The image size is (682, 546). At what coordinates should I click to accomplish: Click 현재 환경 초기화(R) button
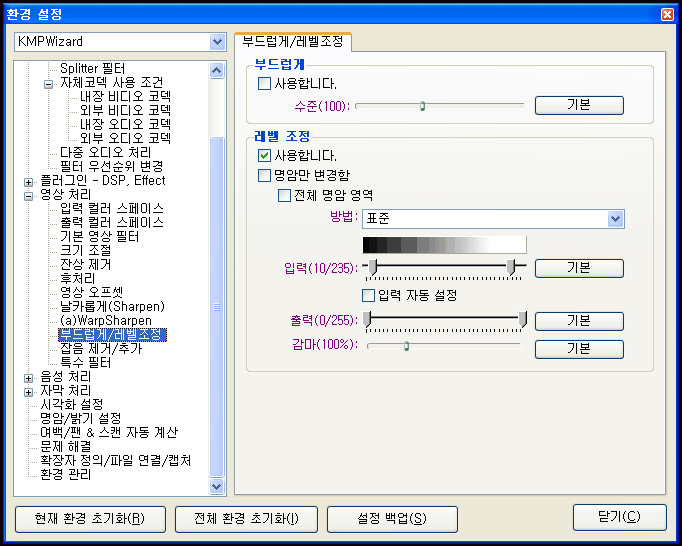[x=90, y=519]
